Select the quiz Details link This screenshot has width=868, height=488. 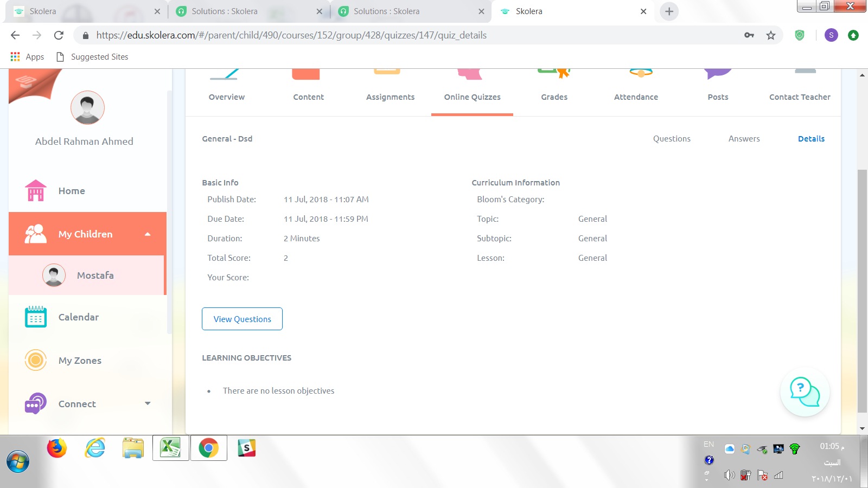[811, 139]
